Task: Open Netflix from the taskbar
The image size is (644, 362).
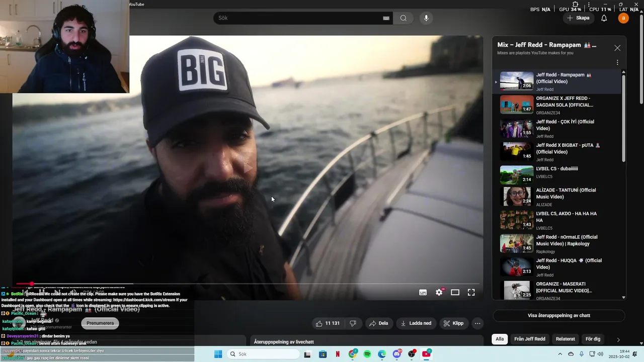Action: pyautogui.click(x=338, y=354)
